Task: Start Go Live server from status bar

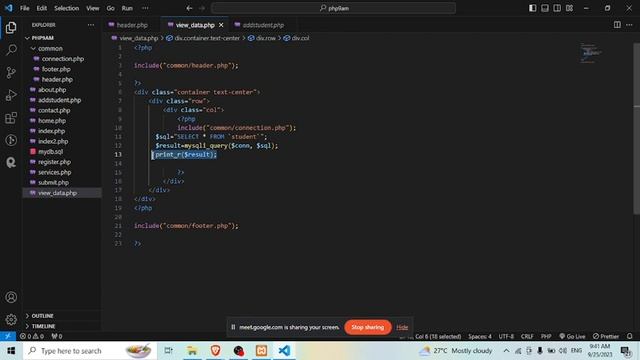Action: point(572,336)
